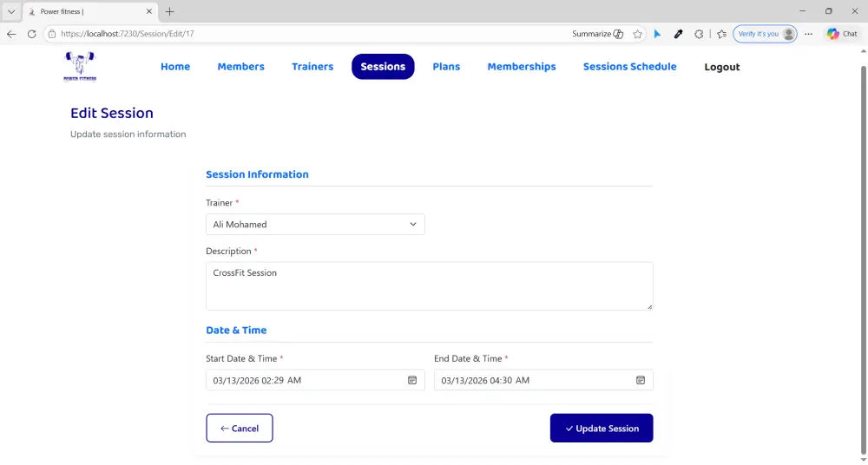Grab the Description resize handle
This screenshot has width=868, height=465.
pos(649,306)
